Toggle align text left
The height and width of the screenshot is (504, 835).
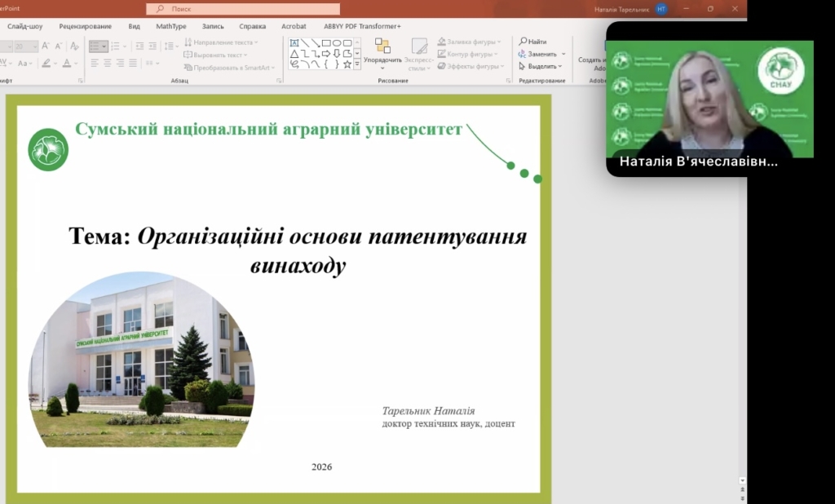click(x=95, y=64)
